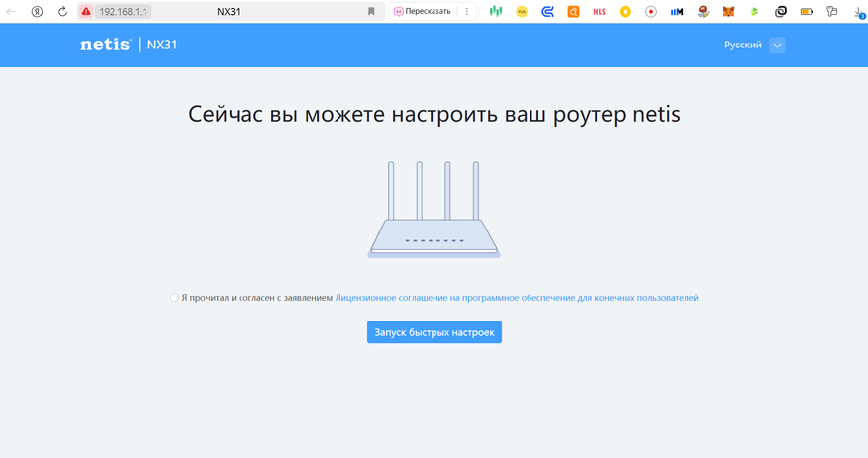This screenshot has height=458, width=868.
Task: Click the browser back arrow
Action: (11, 11)
